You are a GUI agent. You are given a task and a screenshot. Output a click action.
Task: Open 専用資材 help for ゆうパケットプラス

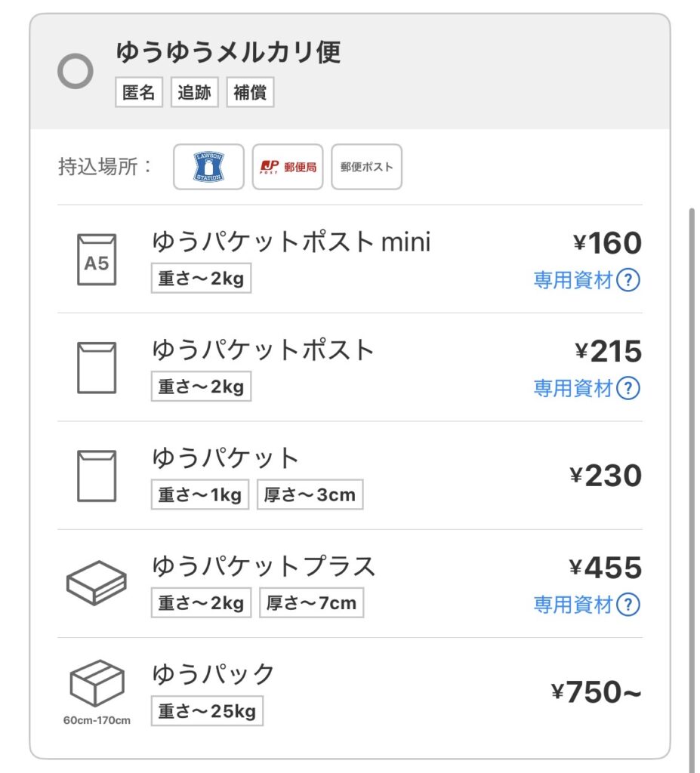coord(628,605)
